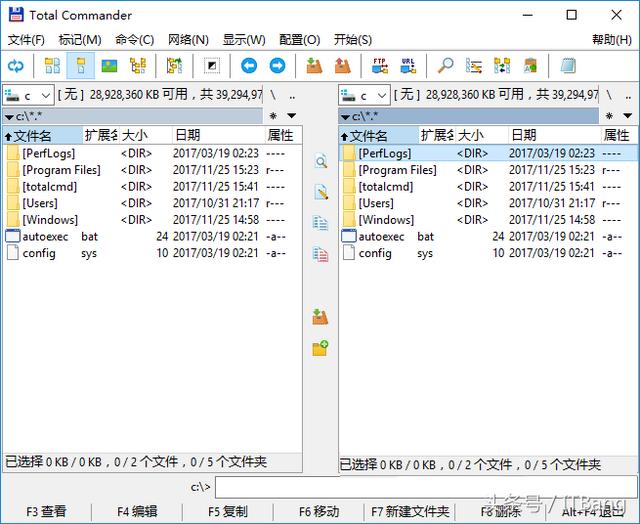This screenshot has width=640, height=524.
Task: Go forward with the blue right arrow
Action: point(278,66)
